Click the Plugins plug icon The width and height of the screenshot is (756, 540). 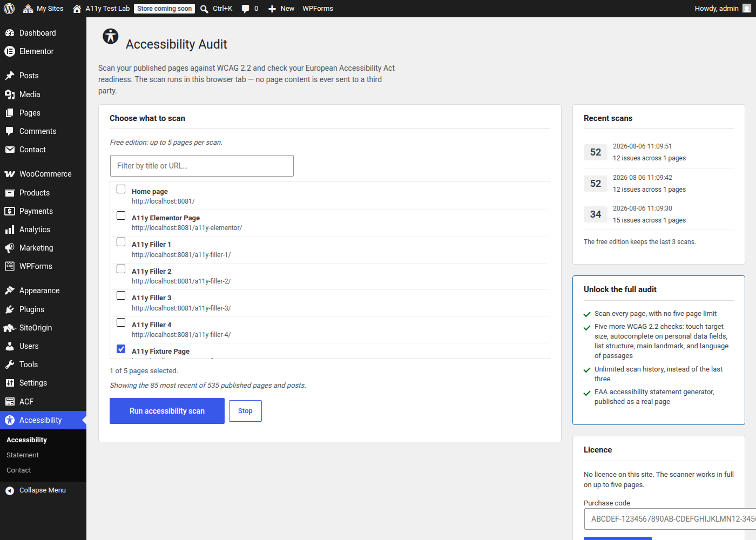point(10,309)
